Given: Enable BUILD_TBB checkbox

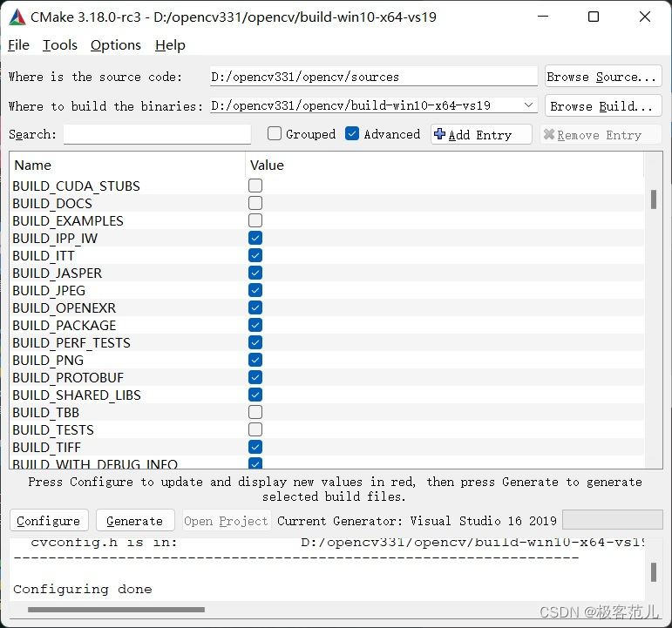Looking at the screenshot, I should tap(255, 412).
